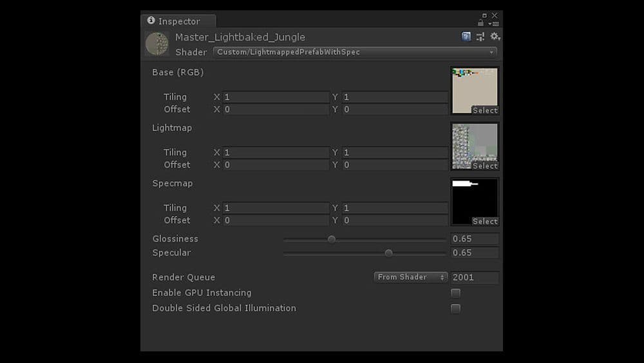Click the Specular slider handle
This screenshot has height=363, width=644.
click(388, 253)
